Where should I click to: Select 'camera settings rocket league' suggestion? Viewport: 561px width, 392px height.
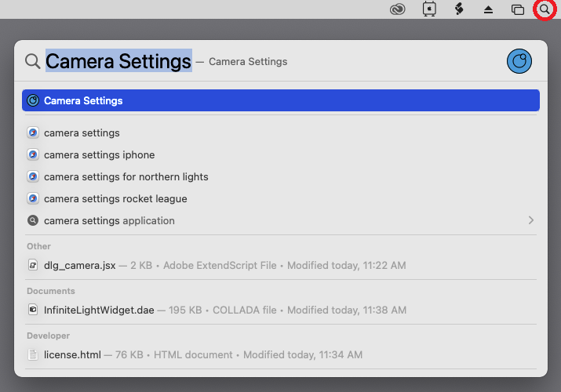tap(115, 199)
